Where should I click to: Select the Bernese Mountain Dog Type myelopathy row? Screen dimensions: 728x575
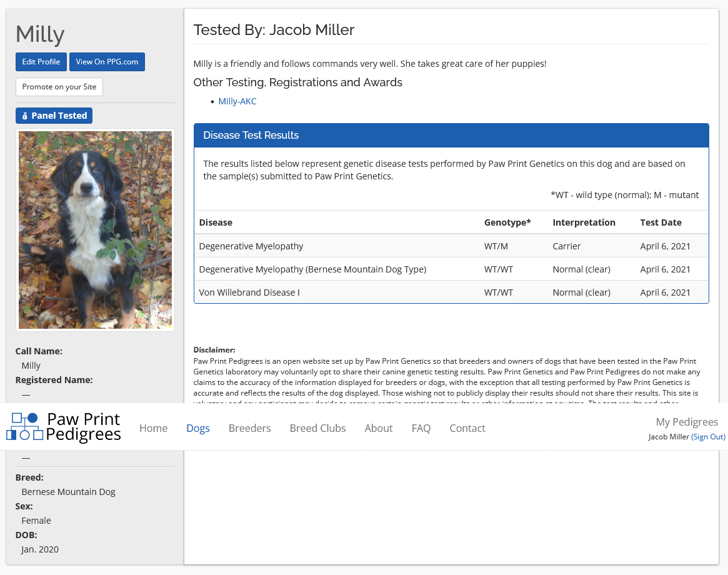click(x=451, y=269)
